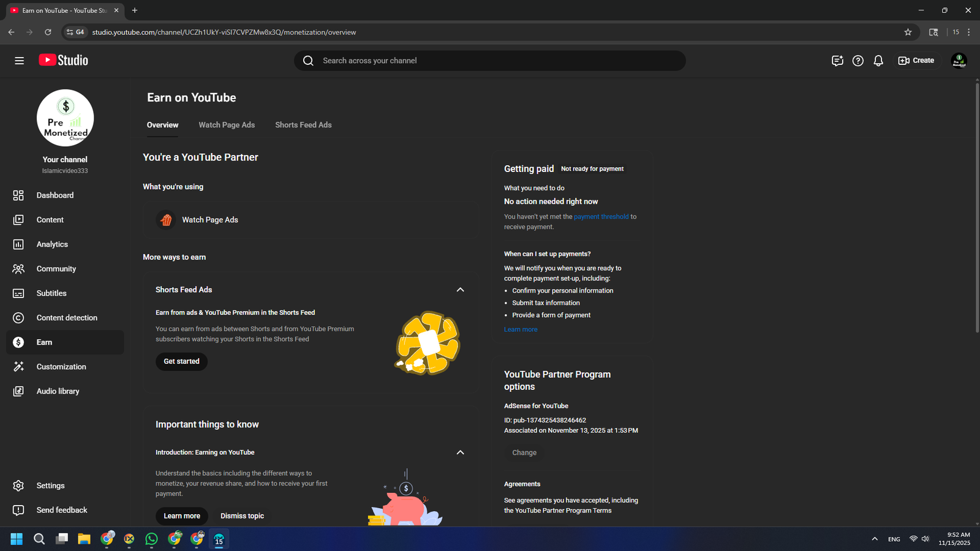The height and width of the screenshot is (551, 980).
Task: Click the page vertical scrollbar
Action: pos(977,208)
